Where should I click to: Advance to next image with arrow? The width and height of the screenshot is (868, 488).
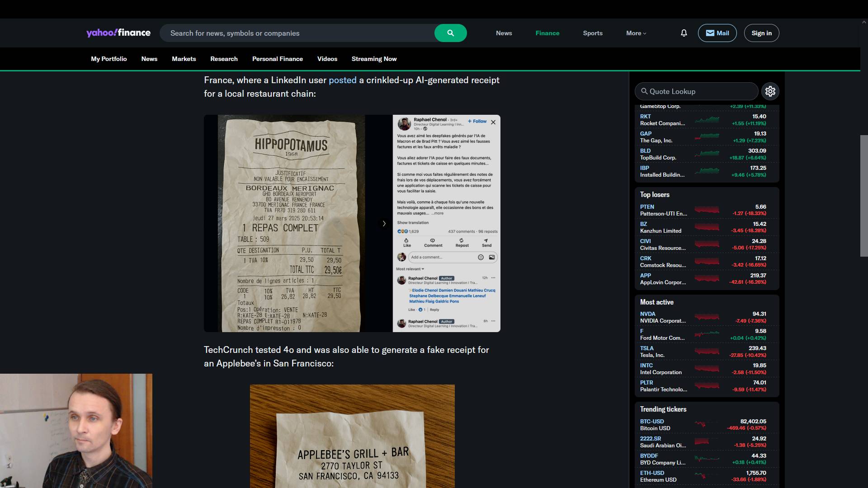[384, 224]
